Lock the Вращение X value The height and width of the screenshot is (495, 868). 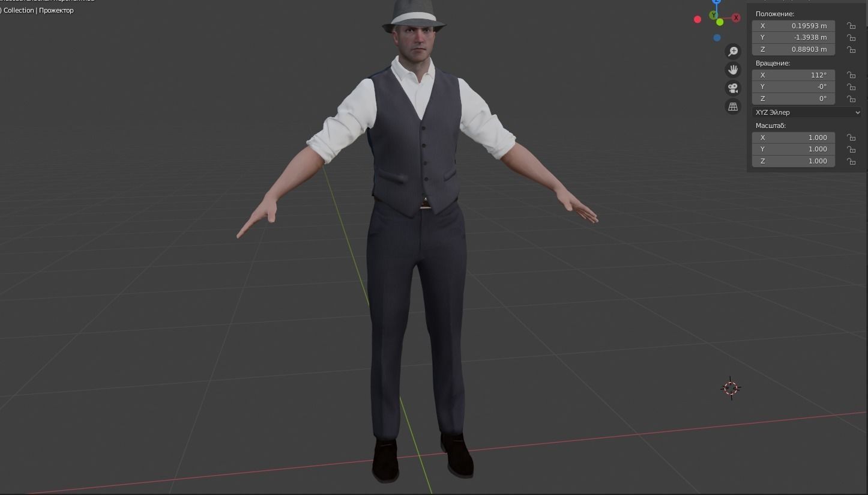coord(851,75)
